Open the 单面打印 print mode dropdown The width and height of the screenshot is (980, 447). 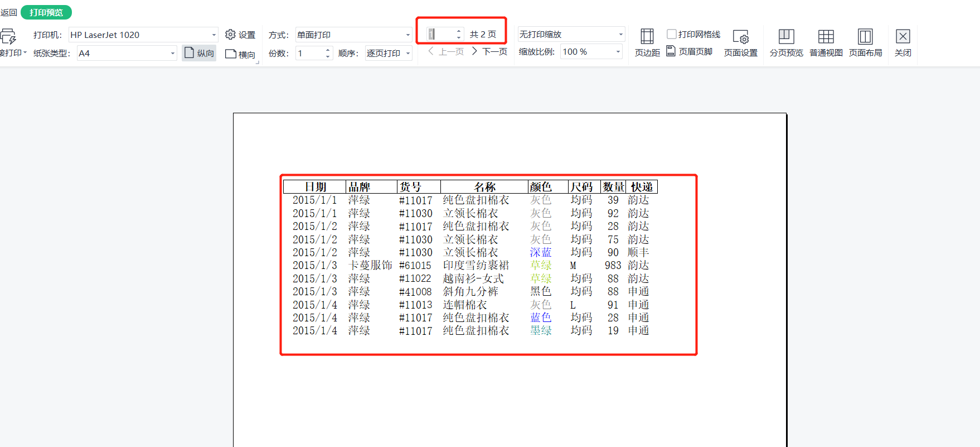[408, 35]
